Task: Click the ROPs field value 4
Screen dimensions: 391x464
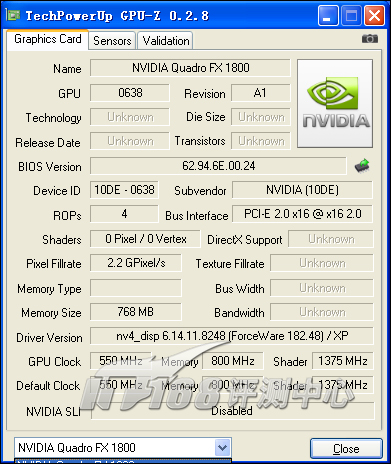Action: pos(124,214)
